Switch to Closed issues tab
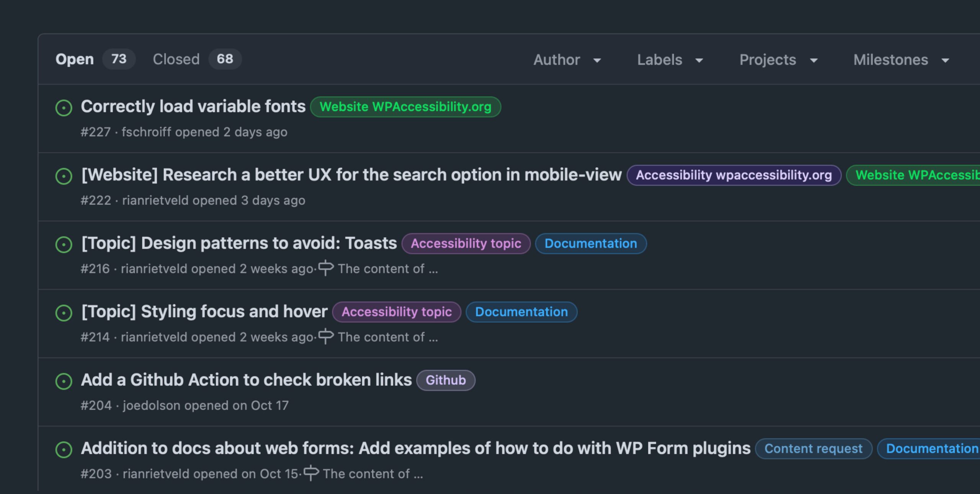This screenshot has width=980, height=494. click(176, 59)
